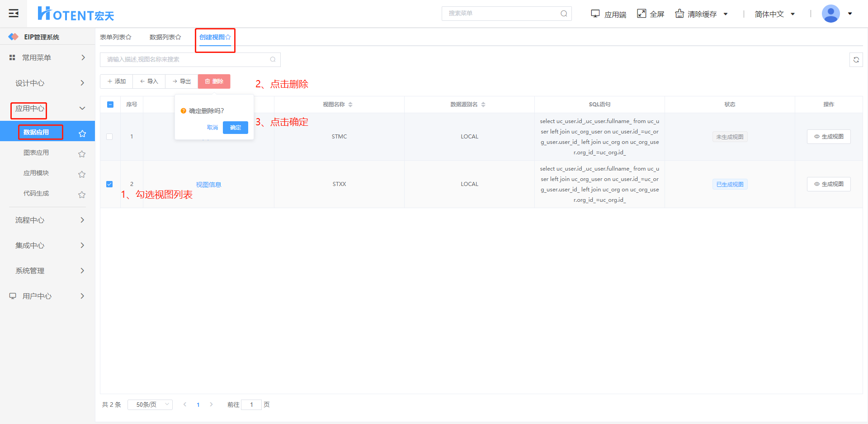Open 代码生成 sidebar item
This screenshot has width=868, height=424.
tap(36, 193)
